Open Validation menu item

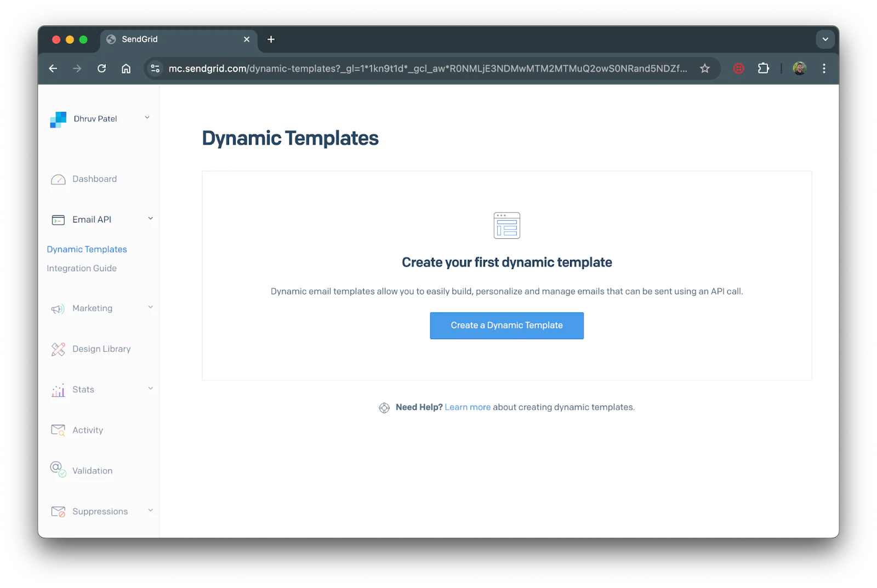click(x=92, y=471)
